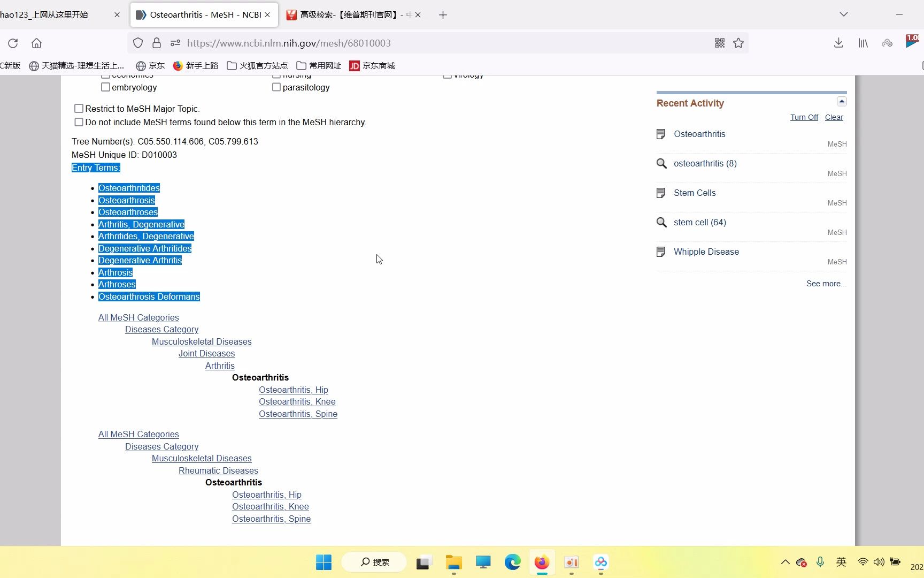924x578 pixels.
Task: Open the 常用网址 bookmark folder
Action: (319, 66)
